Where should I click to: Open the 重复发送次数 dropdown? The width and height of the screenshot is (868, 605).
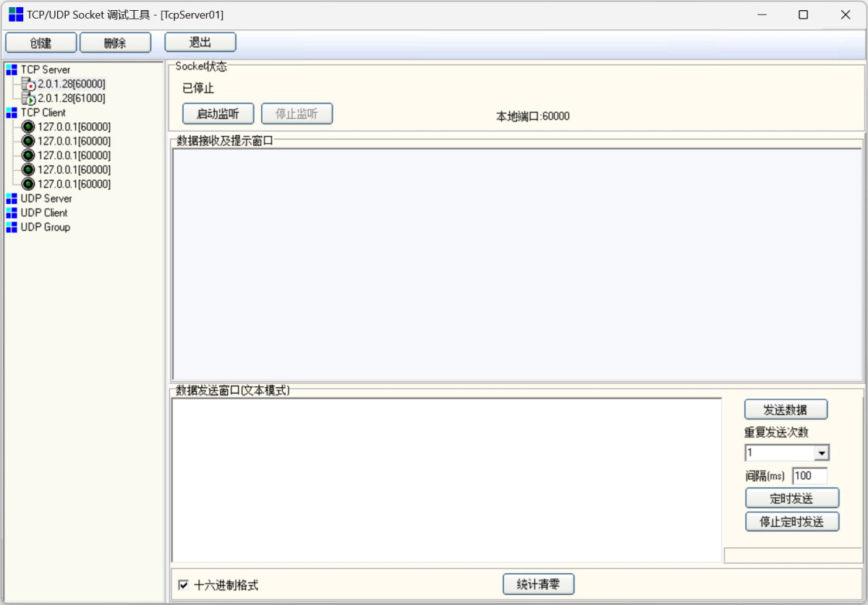[x=823, y=452]
